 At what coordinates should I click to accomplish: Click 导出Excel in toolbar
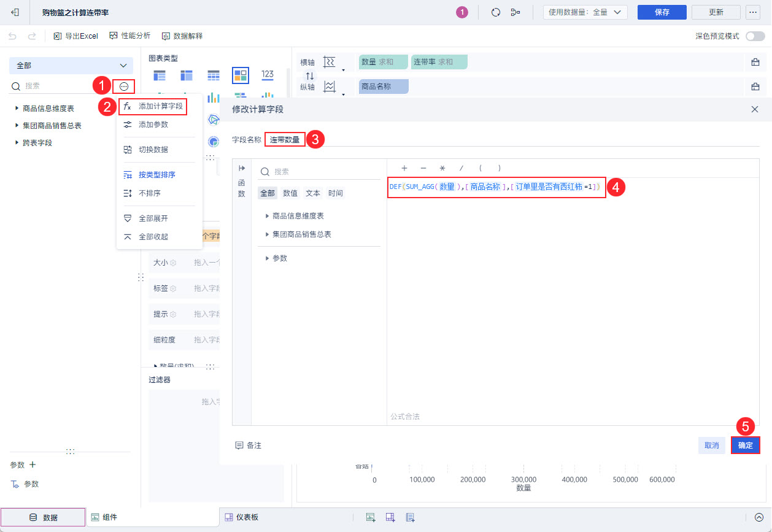pos(76,36)
